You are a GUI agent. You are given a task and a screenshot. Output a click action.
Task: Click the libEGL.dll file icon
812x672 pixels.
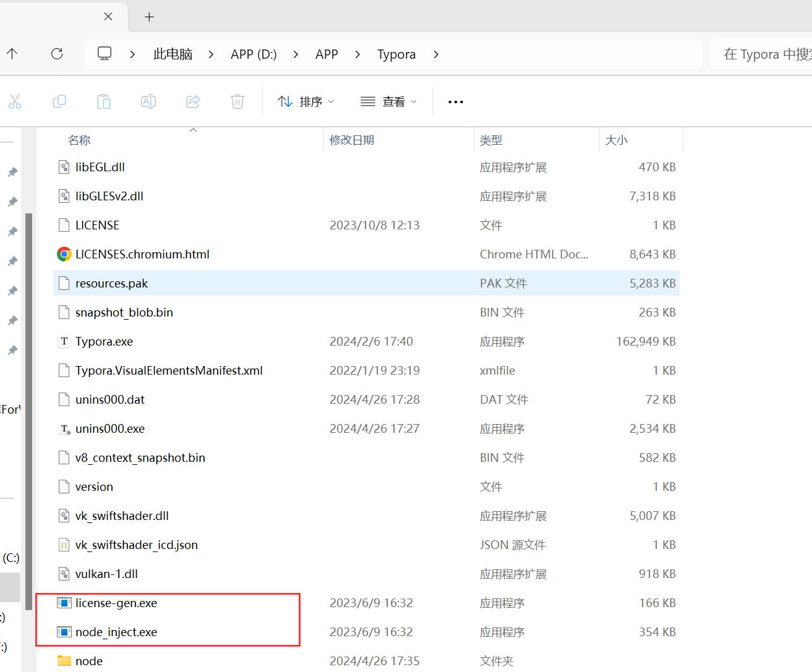[64, 167]
